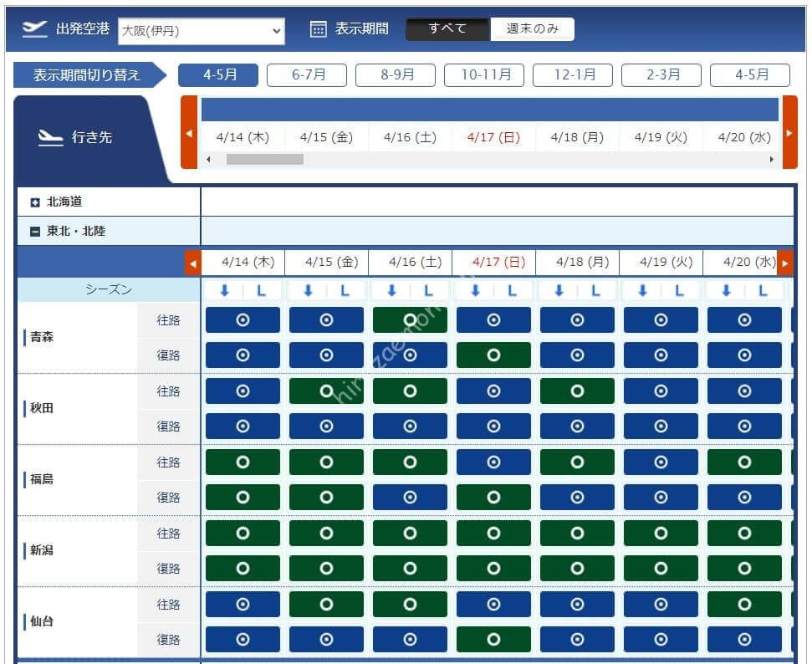Image resolution: width=812 pixels, height=664 pixels.
Task: Click the 4/19 season down-arrow icon
Action: 643,290
